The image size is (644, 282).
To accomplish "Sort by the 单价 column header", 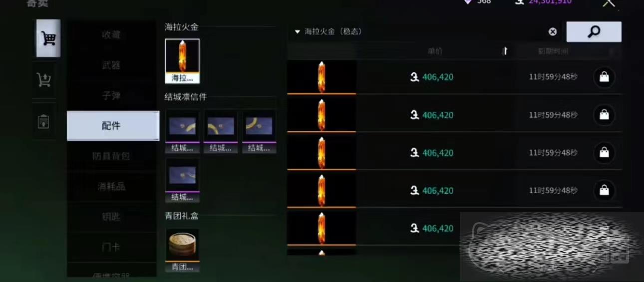I will [435, 51].
